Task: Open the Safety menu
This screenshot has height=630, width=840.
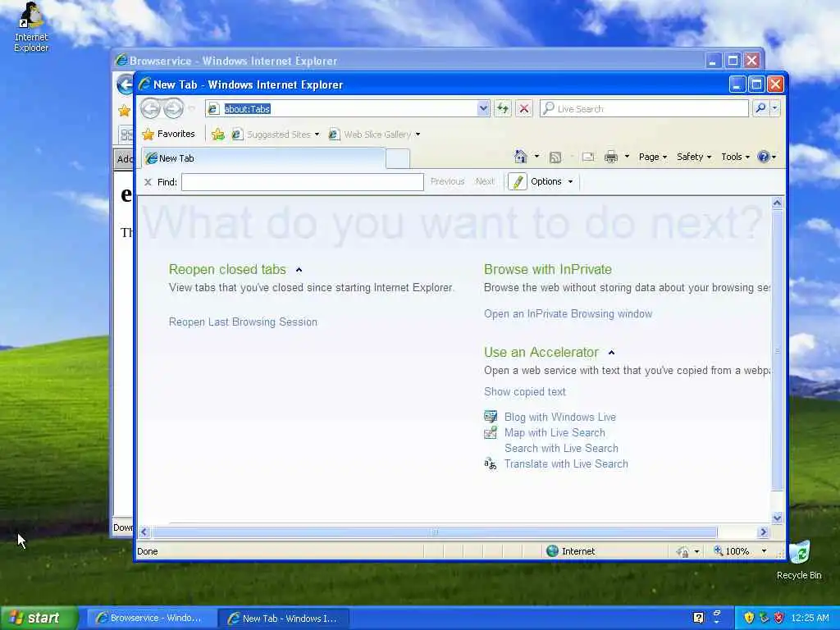Action: [694, 157]
